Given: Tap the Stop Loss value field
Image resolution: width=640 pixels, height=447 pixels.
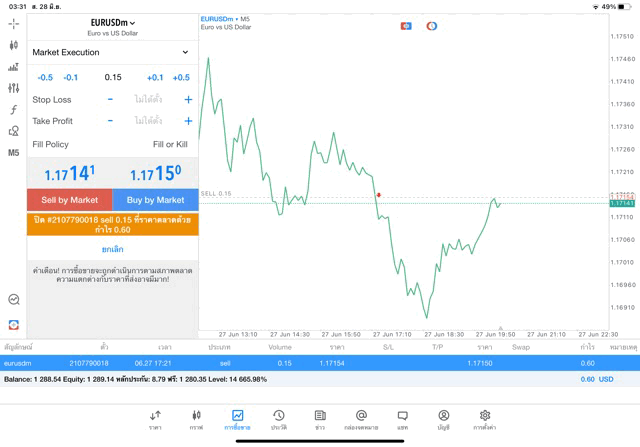Looking at the screenshot, I should pos(148,100).
